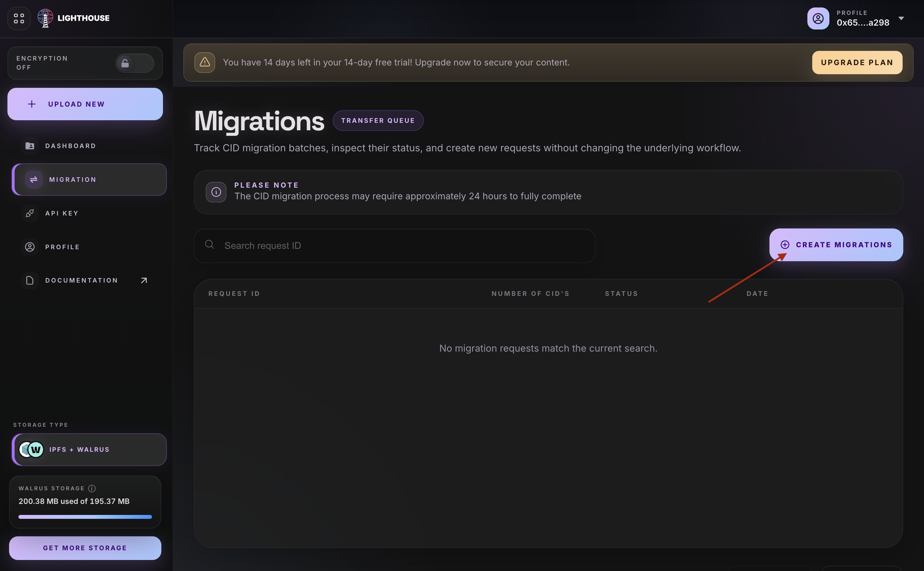Click the Upgrade Plan button
Viewport: 924px width, 571px height.
857,62
